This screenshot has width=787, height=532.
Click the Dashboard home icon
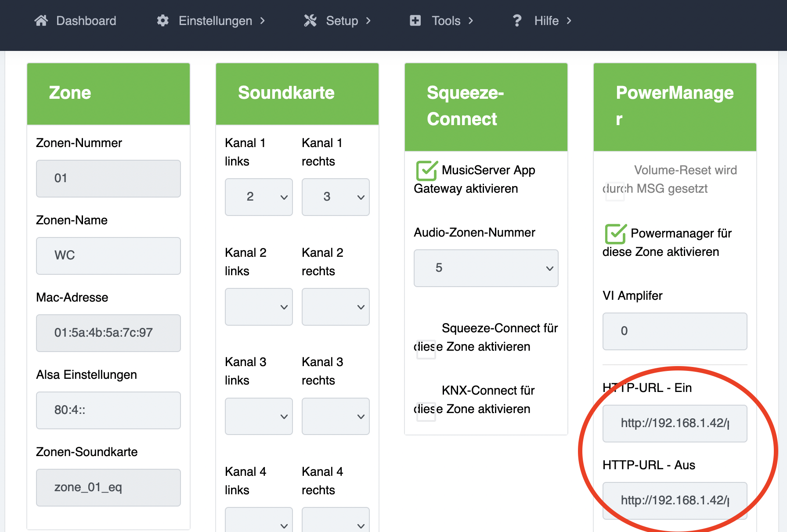tap(41, 21)
